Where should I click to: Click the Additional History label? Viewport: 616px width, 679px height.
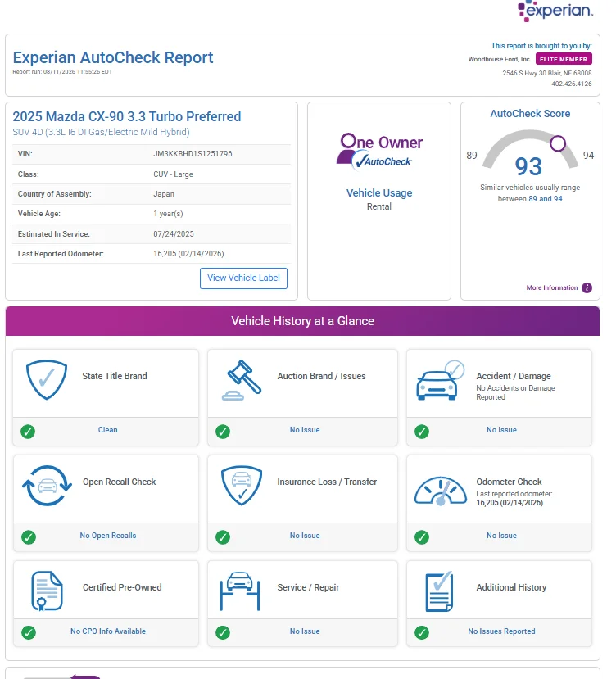coord(511,587)
